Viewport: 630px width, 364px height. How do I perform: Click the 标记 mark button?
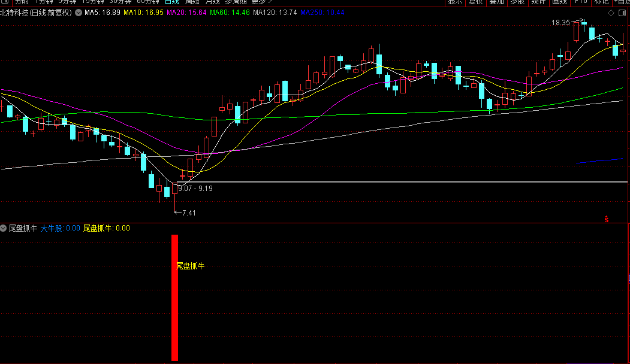601,2
